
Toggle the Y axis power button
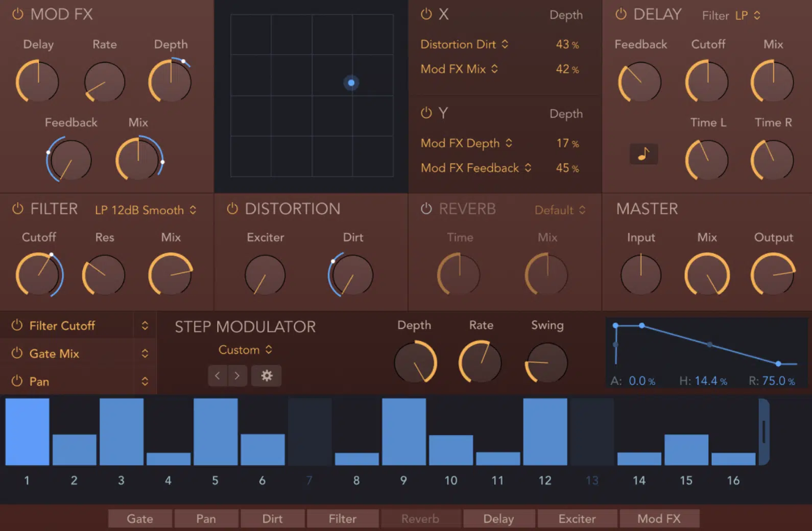click(x=426, y=113)
